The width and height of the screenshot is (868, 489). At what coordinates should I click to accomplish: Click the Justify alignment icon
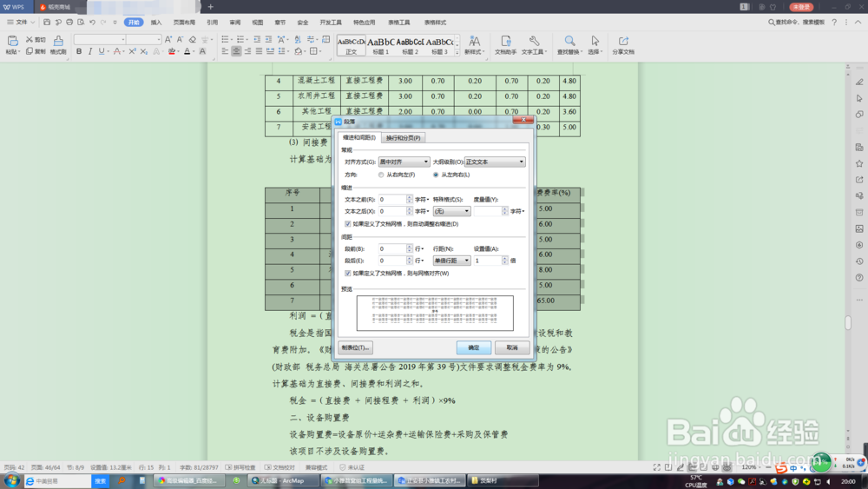point(259,51)
